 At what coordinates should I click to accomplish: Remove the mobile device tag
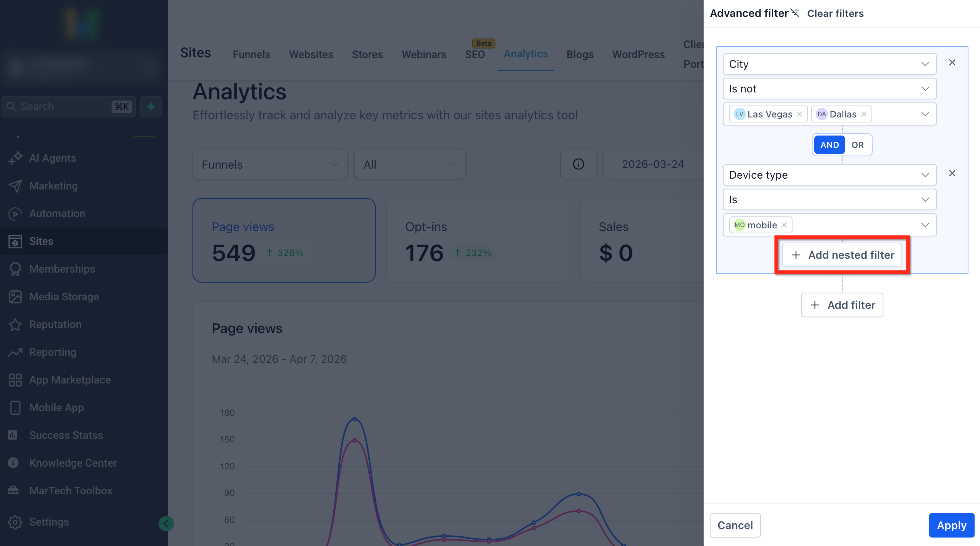(784, 225)
